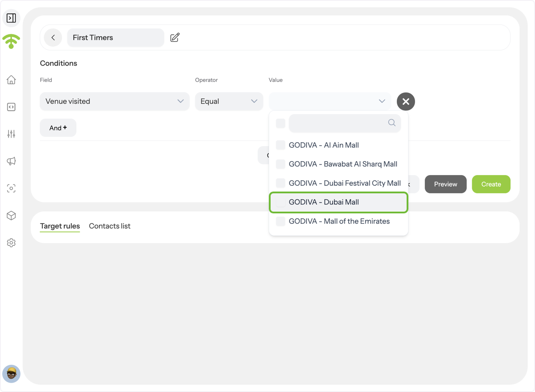Check GODIVA - Mall of the Emirates checkbox

280,221
